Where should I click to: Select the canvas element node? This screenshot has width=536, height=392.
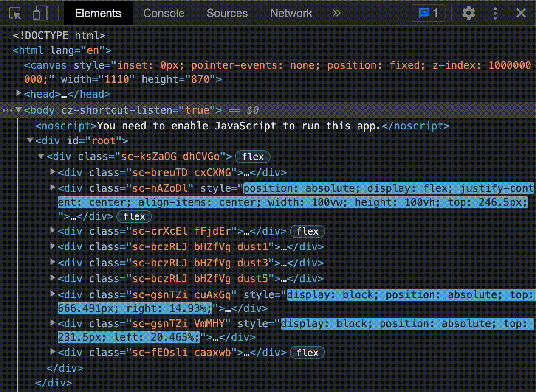[x=278, y=72]
